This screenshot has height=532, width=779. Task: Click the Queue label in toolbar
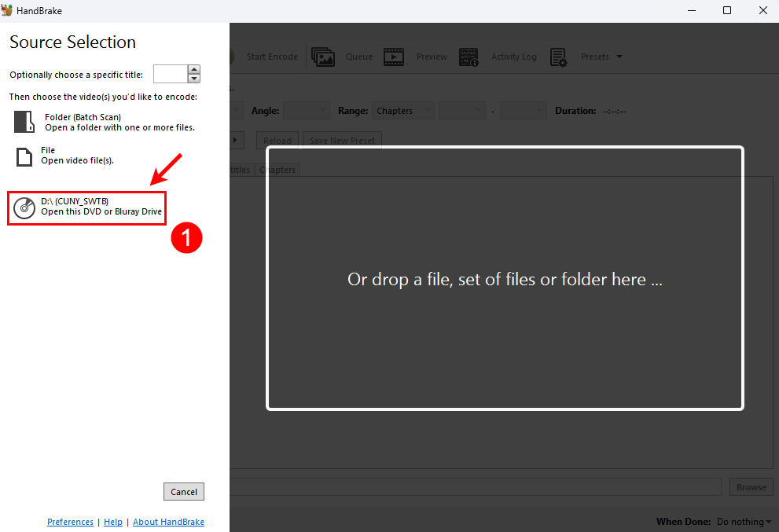pos(359,57)
